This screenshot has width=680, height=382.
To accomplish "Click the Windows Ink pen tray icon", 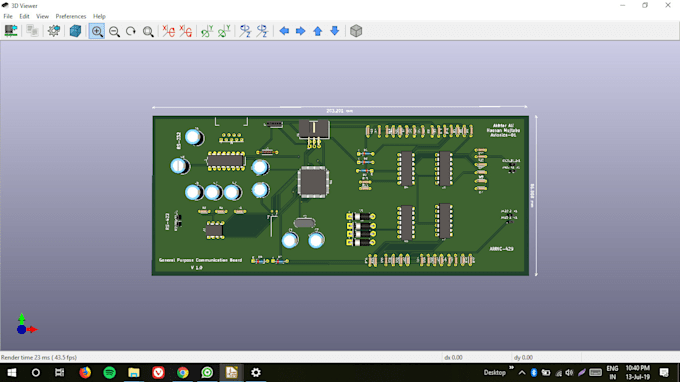I will click(582, 372).
